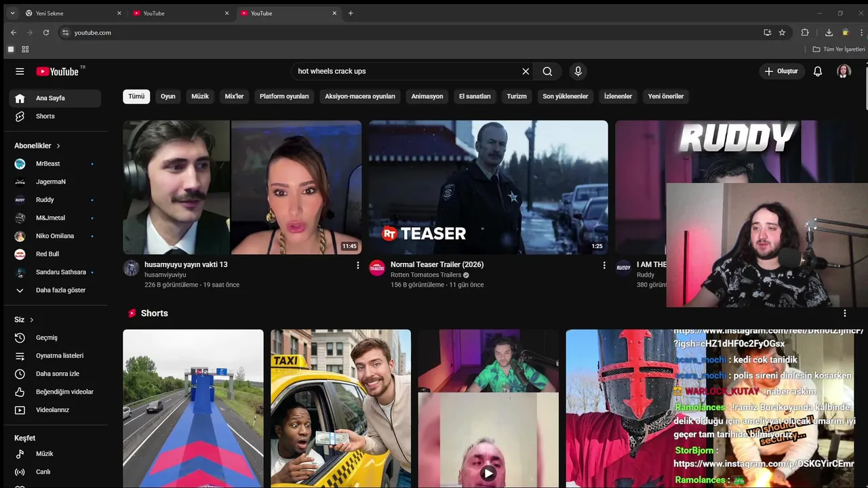Select the El sanatları chip
The image size is (868, 488).
point(475,96)
